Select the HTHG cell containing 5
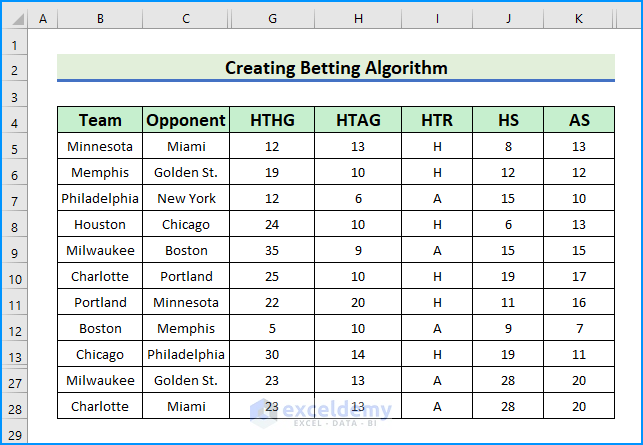 272,329
